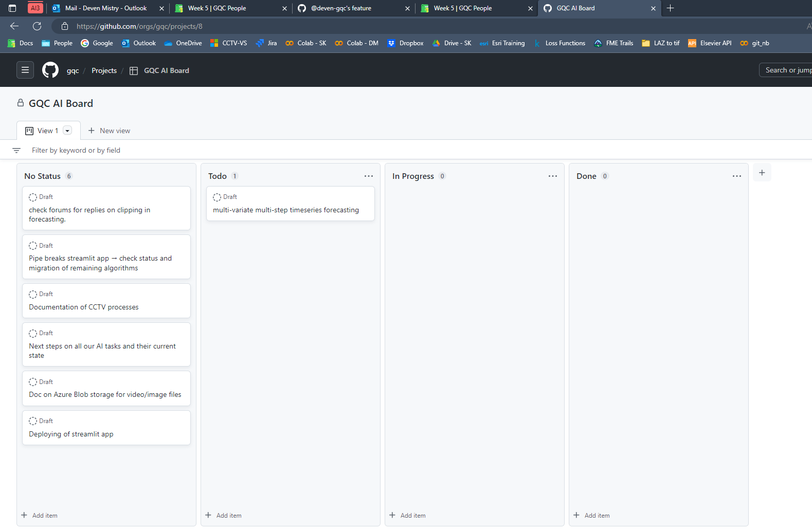Screen dimensions: 812x530
Task: Open 'Doc on Azure Blob storage' card
Action: tap(106, 388)
